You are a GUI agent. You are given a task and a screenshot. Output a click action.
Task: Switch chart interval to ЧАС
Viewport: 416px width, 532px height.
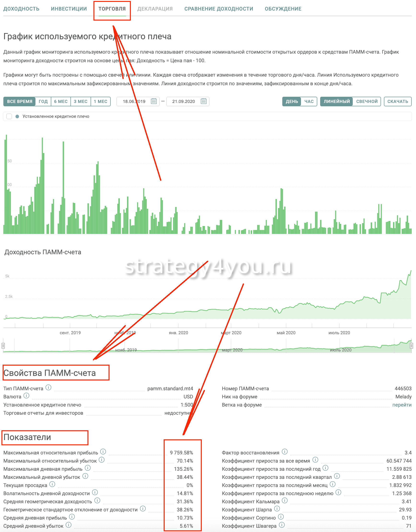click(309, 102)
